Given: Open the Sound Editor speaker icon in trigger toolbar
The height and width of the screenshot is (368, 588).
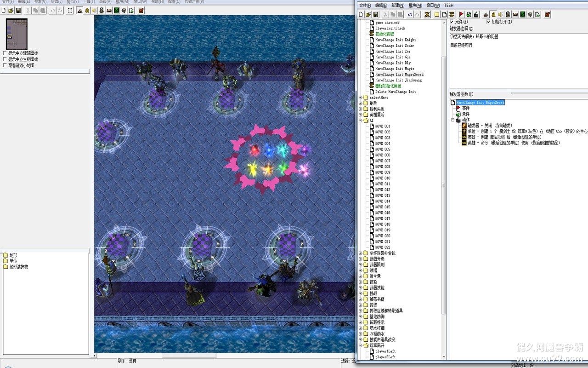Looking at the screenshot, I should pyautogui.click(x=500, y=14).
